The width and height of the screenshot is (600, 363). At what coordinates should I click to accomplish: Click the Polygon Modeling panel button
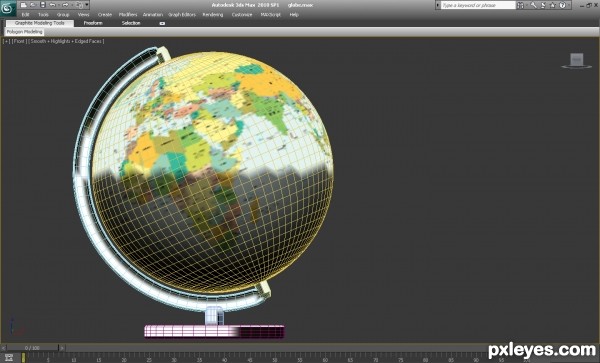[x=24, y=32]
